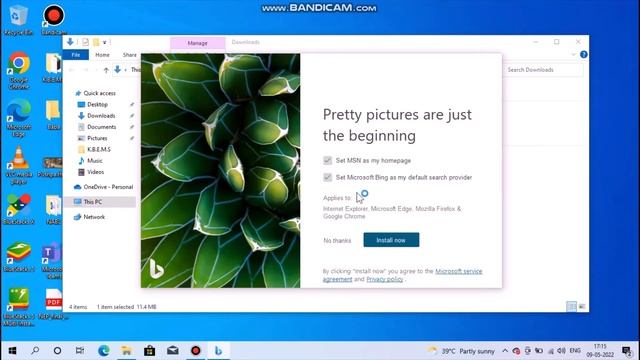Open Task View on taskbar
Screen dimensions: 640x360
80,351
